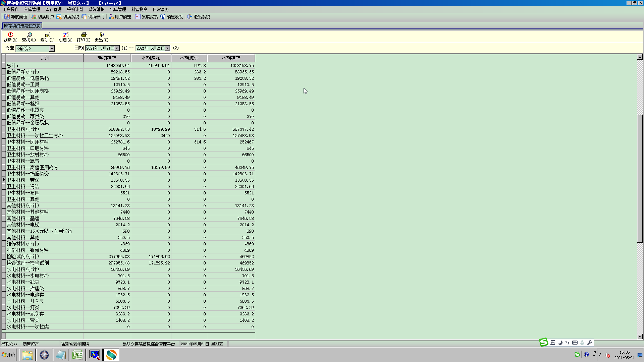The height and width of the screenshot is (362, 644).
Task: Click the 刷新 refresh icon
Action: [x=10, y=37]
